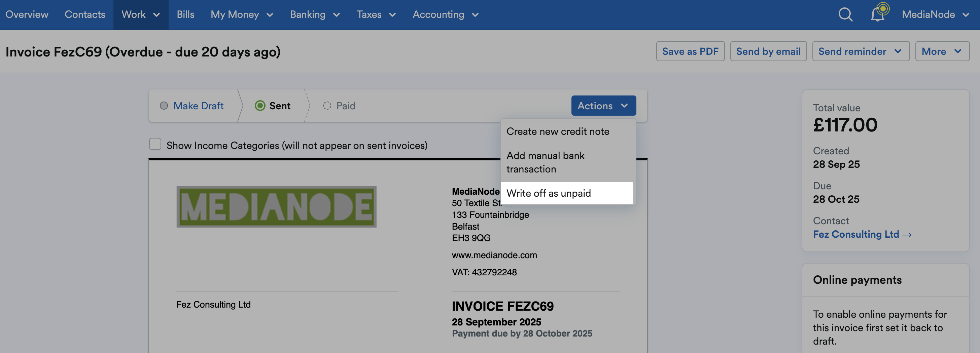Click the due date 28 Oct 25
Image resolution: width=980 pixels, height=353 pixels.
tap(836, 199)
